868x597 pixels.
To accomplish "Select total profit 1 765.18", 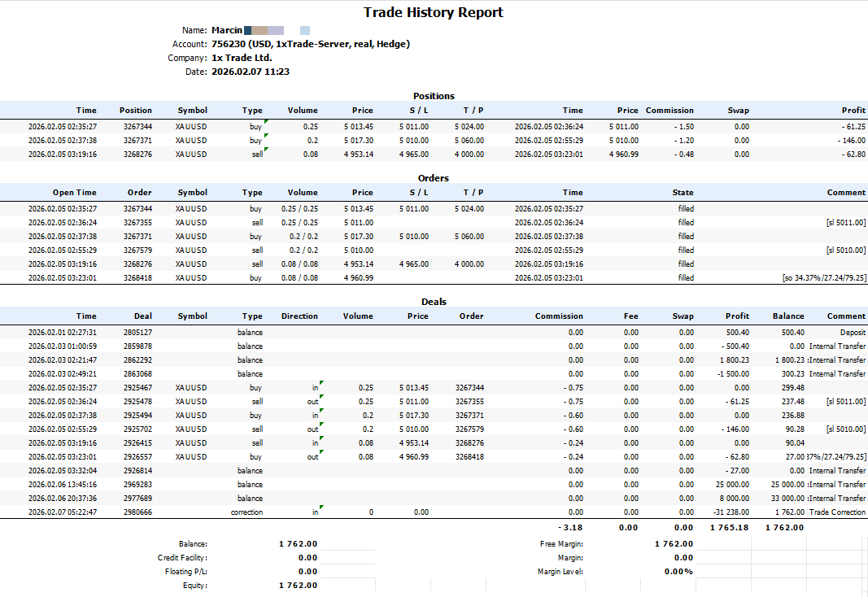I will pyautogui.click(x=730, y=528).
